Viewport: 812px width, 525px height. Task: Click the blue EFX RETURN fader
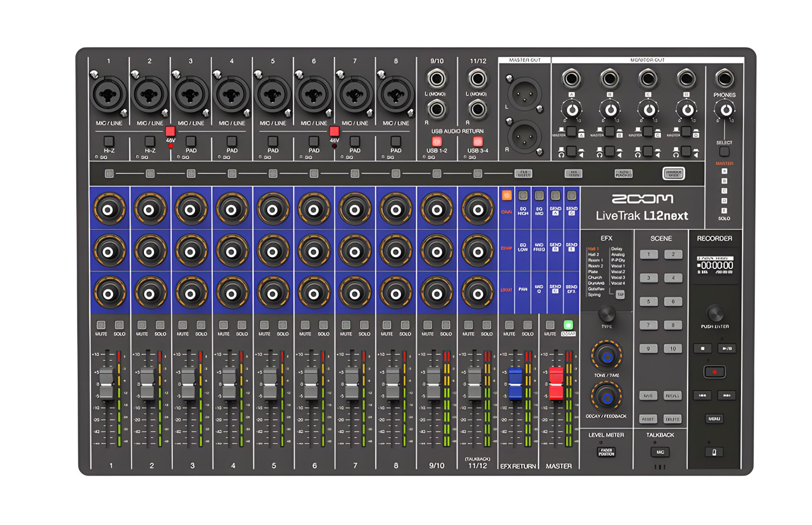515,383
